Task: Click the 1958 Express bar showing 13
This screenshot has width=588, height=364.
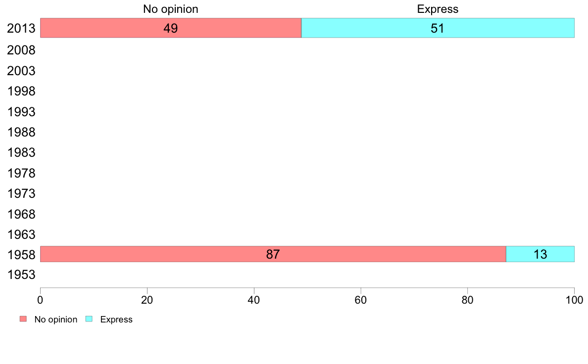Action: click(x=540, y=254)
